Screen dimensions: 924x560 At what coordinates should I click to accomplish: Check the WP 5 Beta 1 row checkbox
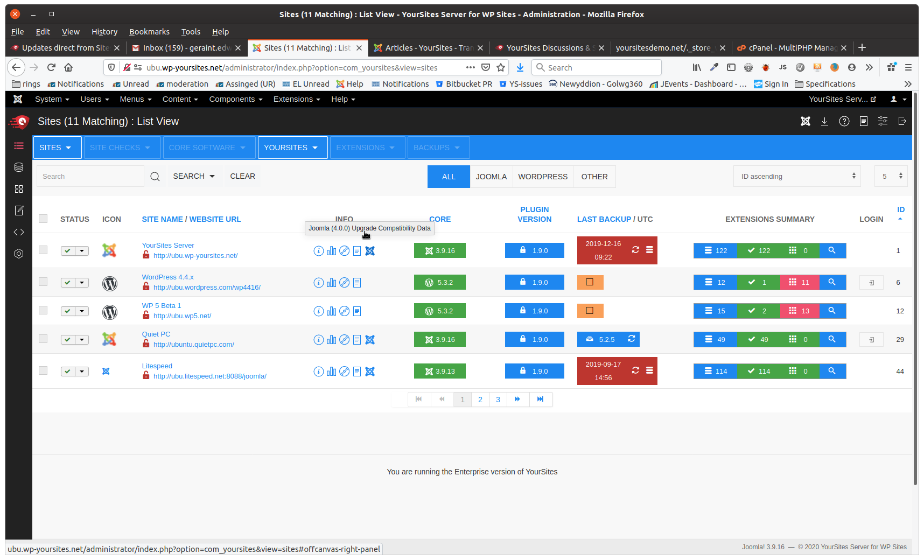click(x=43, y=310)
